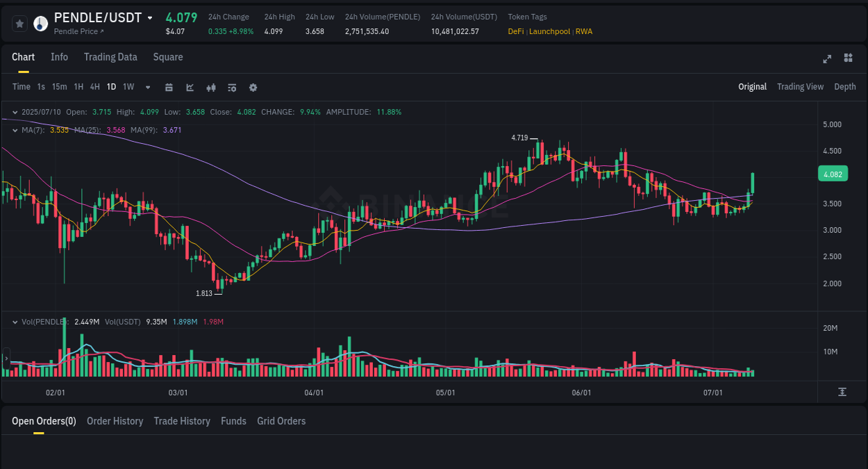Open the Launchpool token tag link
The width and height of the screenshot is (868, 469).
[549, 31]
